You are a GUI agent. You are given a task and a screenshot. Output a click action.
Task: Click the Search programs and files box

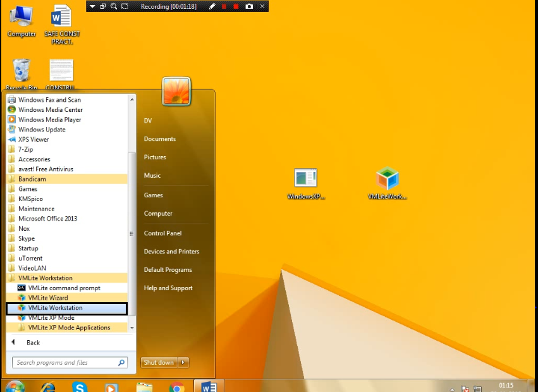click(70, 362)
